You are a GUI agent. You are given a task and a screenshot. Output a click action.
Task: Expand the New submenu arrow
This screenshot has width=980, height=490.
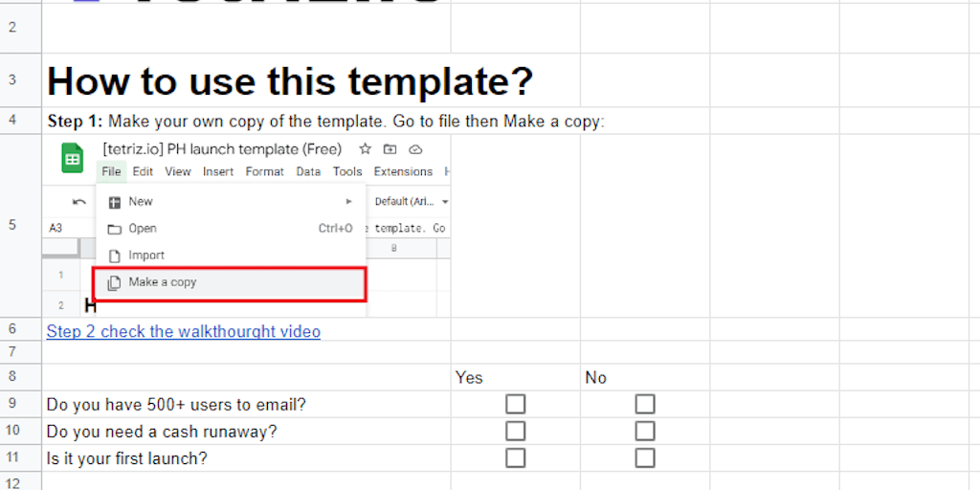click(x=349, y=202)
